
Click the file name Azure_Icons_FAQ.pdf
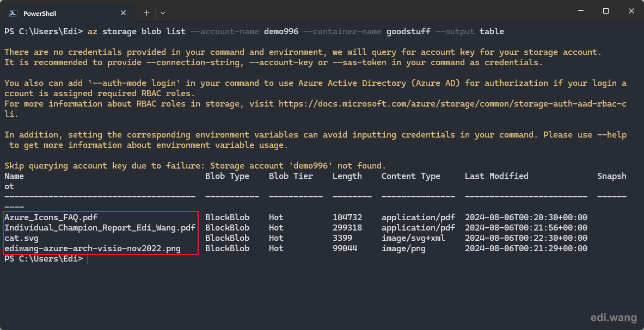pos(51,217)
